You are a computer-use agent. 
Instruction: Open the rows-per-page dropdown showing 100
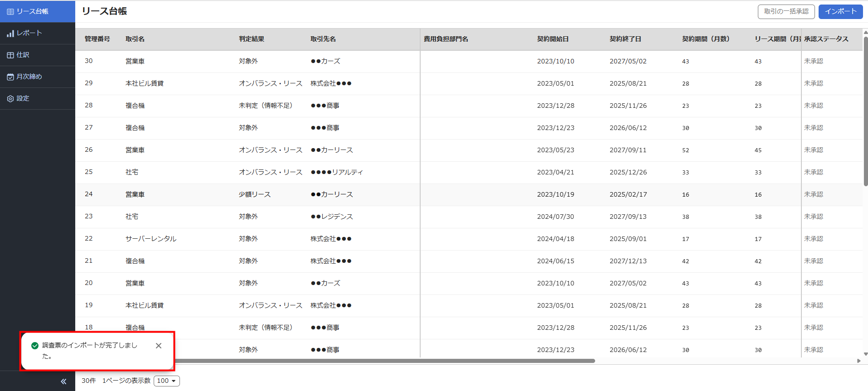coord(167,381)
